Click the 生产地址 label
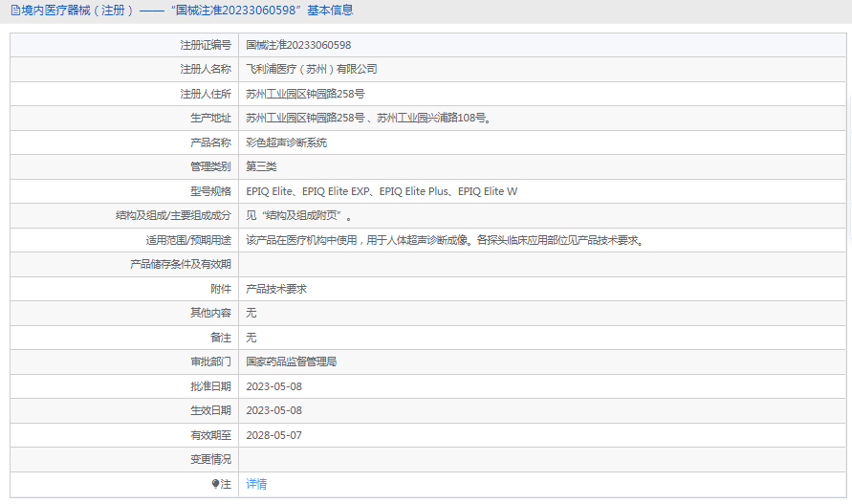852x504 pixels. [x=210, y=118]
